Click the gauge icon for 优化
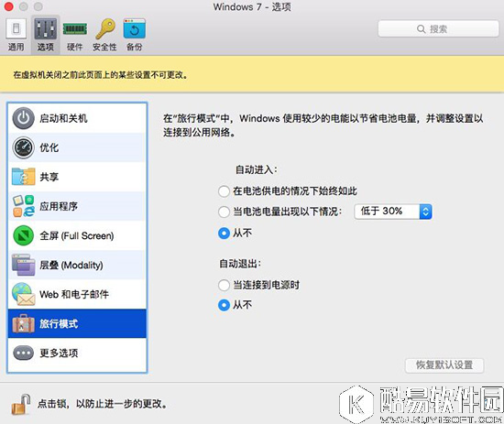Viewport: 504px width, 424px height. (x=23, y=147)
